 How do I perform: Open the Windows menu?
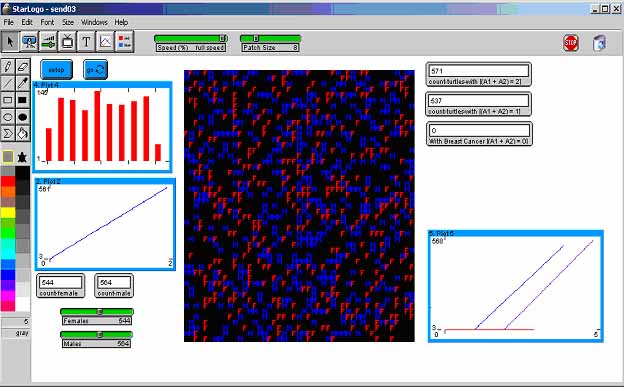point(94,22)
